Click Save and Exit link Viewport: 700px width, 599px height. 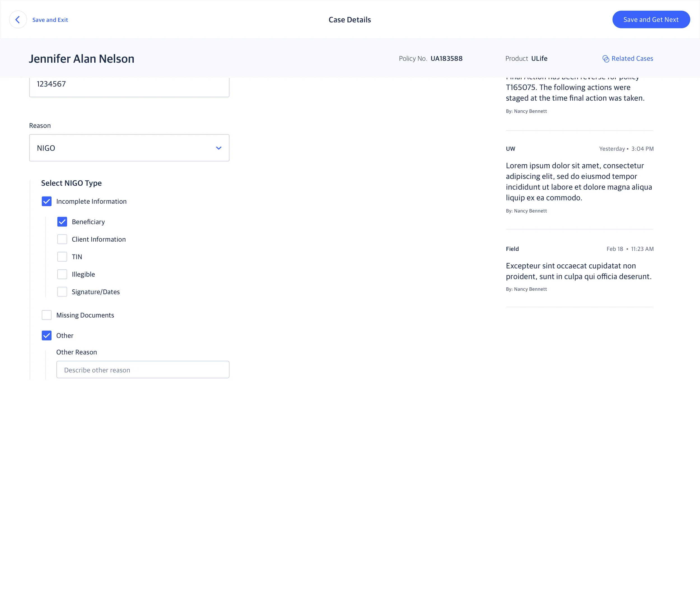(x=50, y=20)
